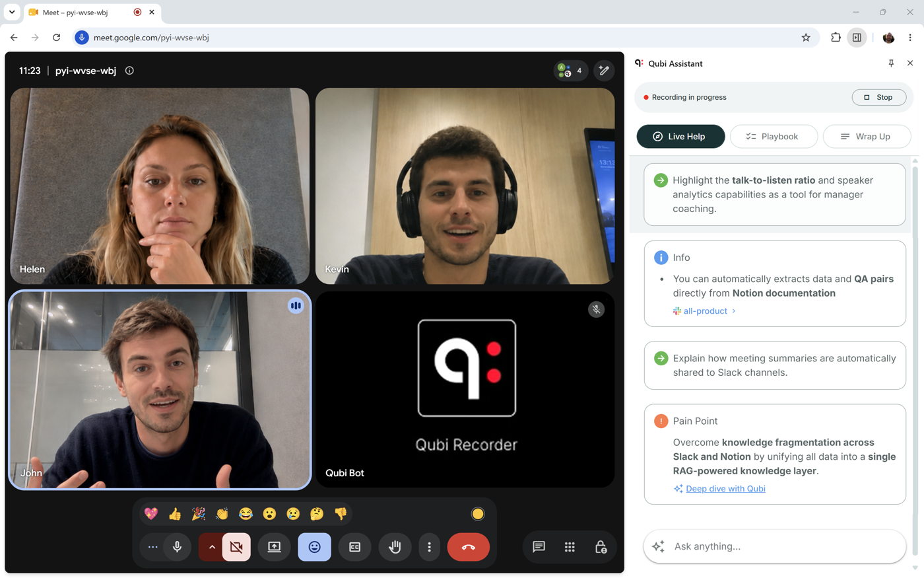This screenshot has width=924, height=578.
Task: Open the Deep dive with Qubi link
Action: click(x=725, y=489)
